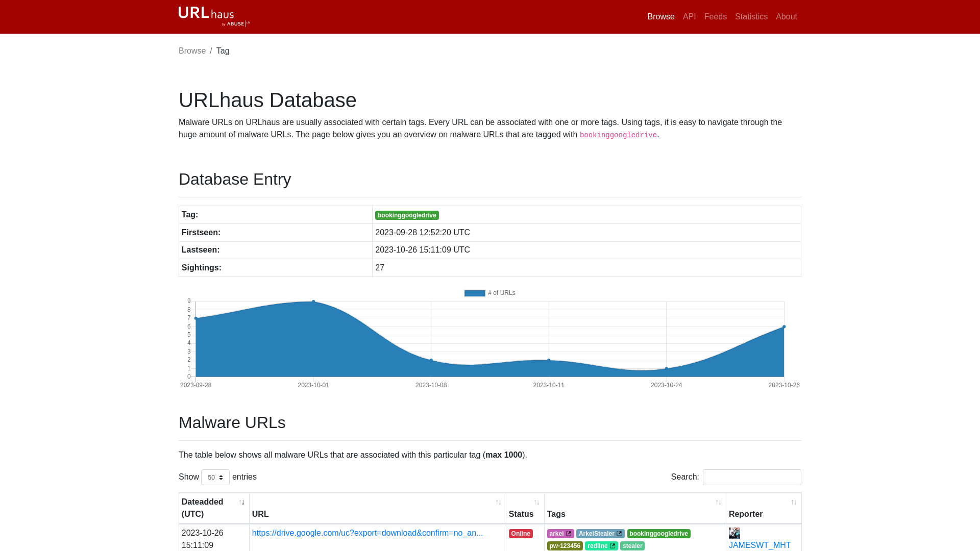980x551 pixels.
Task: Click Browse in the breadcrumb
Action: coord(192,51)
